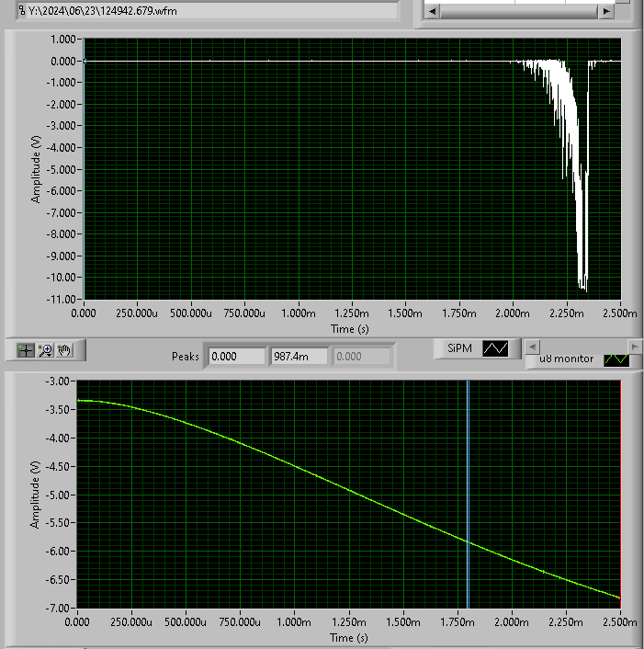Click the u8 monitor legend label
Screen dimensions: 644x649
[566, 359]
